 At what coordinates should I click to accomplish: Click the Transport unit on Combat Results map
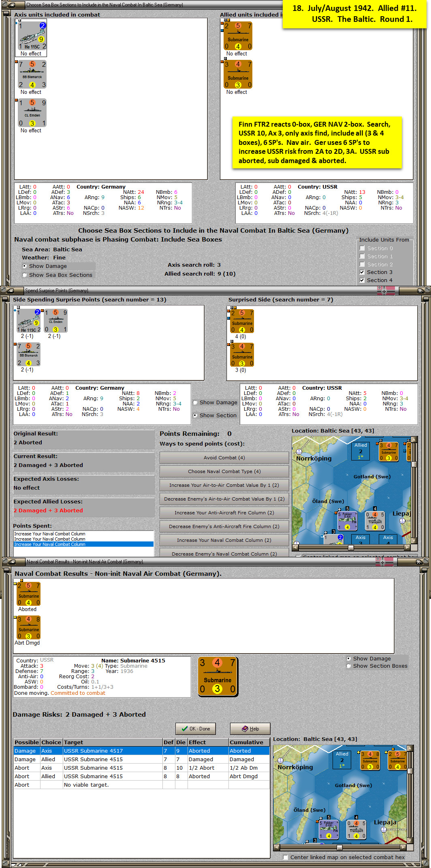pyautogui.click(x=356, y=829)
